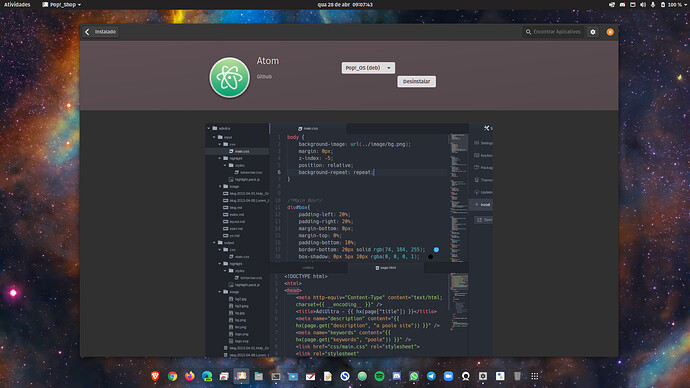Screen dimensions: 690x388
Task: Click the Encontrar Aplicativos search field
Action: 554,32
